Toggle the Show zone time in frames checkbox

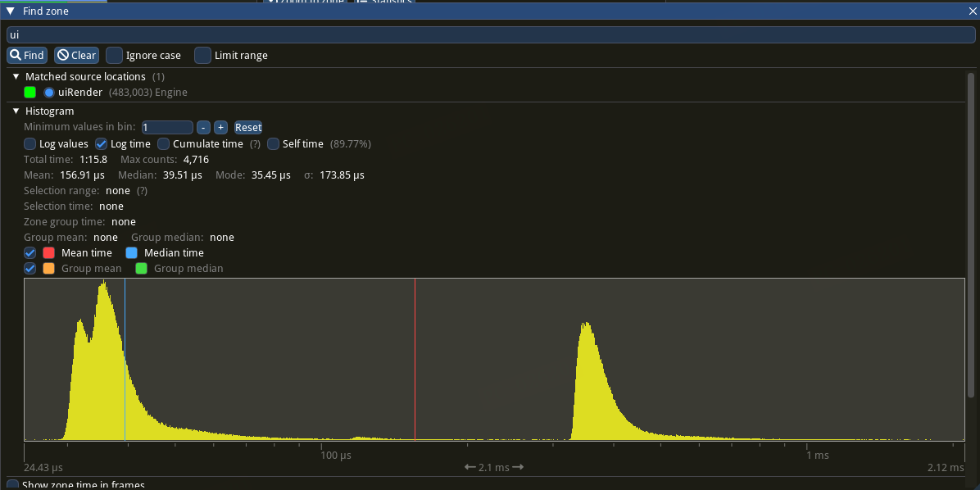click(x=12, y=485)
